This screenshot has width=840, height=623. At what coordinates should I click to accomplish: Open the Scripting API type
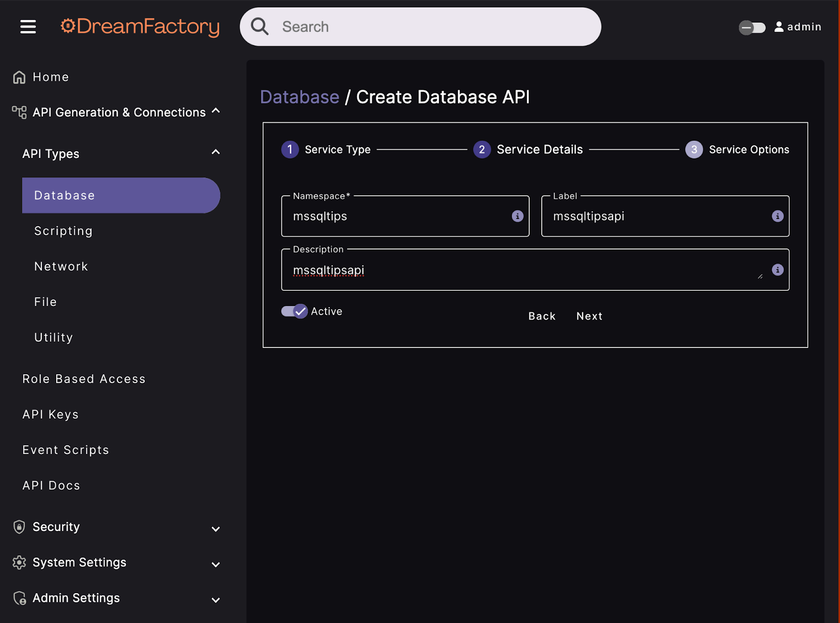[x=63, y=231]
